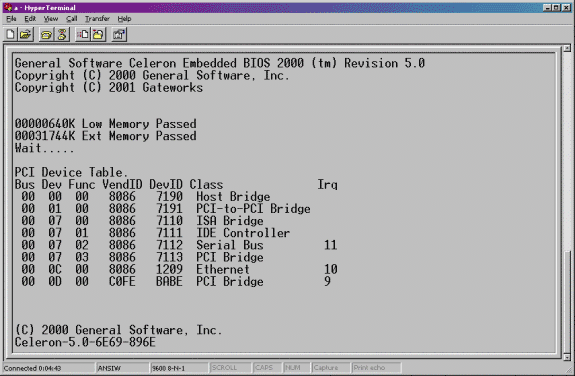The height and width of the screenshot is (376, 575).
Task: Close the HyperTerminal window
Action: click(x=565, y=7)
